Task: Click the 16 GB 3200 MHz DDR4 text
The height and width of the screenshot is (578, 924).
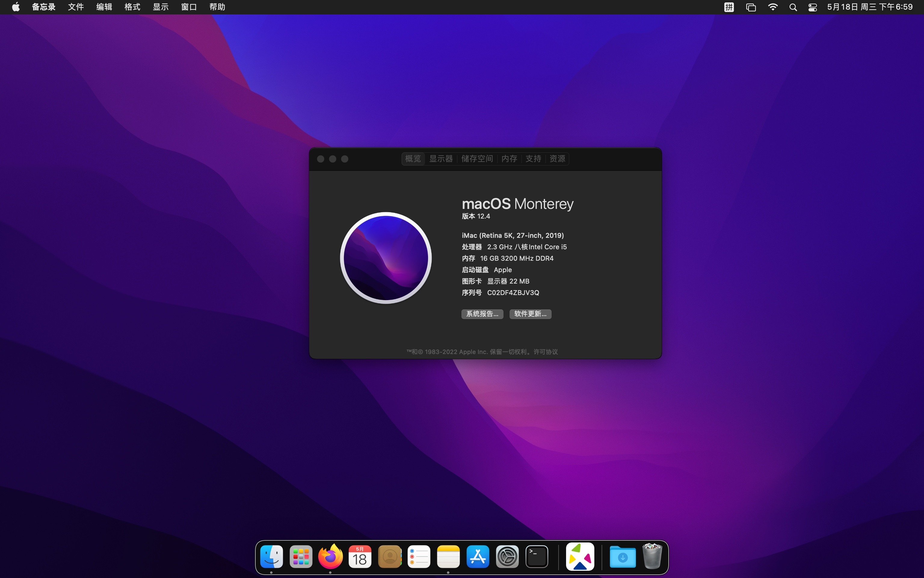Action: pyautogui.click(x=517, y=258)
